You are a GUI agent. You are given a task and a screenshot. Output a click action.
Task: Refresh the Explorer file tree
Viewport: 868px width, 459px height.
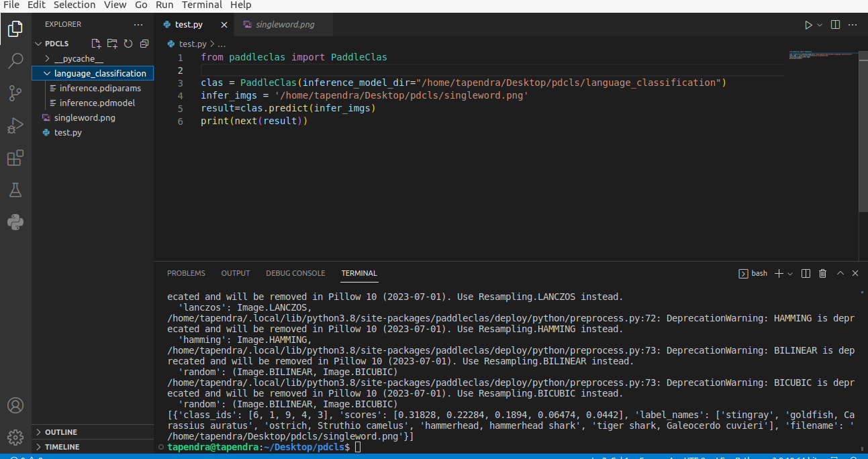pyautogui.click(x=128, y=44)
